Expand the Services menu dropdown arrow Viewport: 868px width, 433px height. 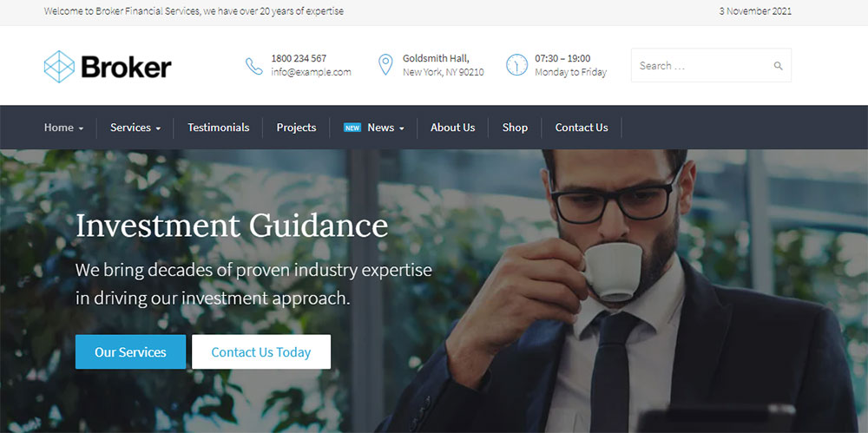tap(158, 128)
